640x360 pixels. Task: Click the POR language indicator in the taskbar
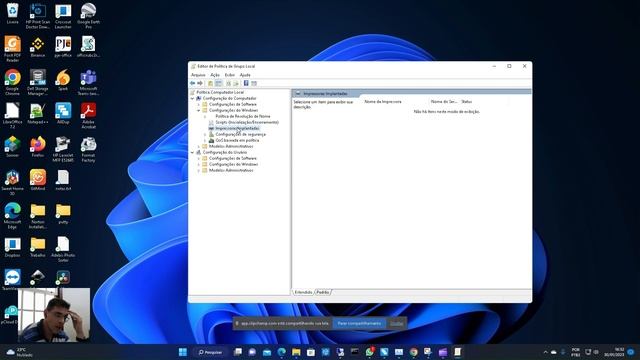(x=576, y=352)
